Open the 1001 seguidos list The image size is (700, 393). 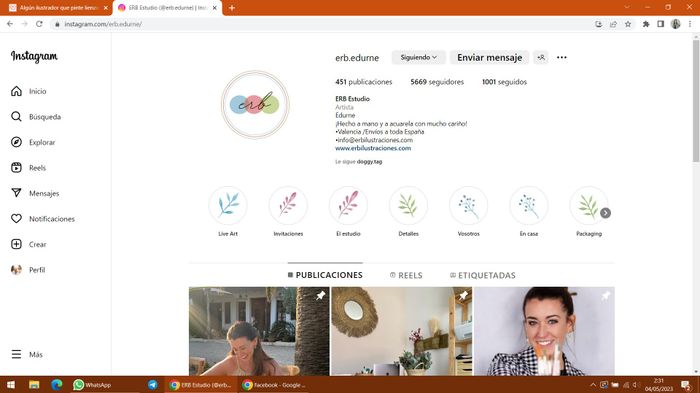coord(504,82)
